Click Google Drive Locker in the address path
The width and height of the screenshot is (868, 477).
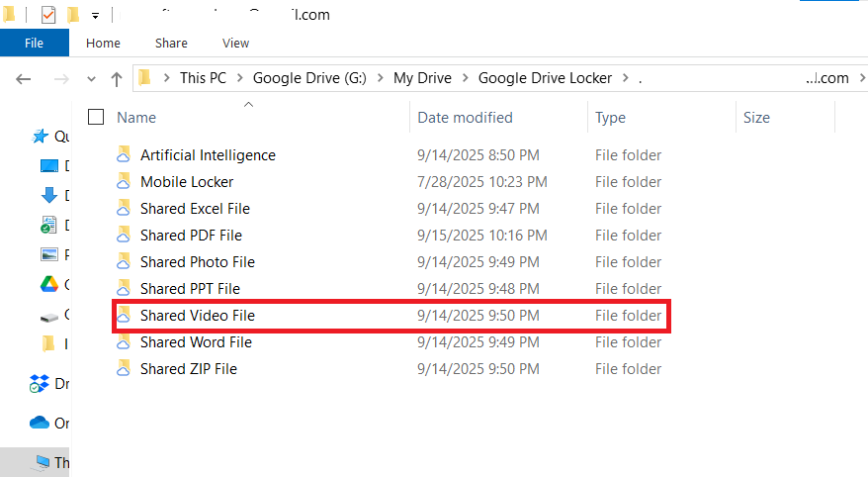click(545, 78)
